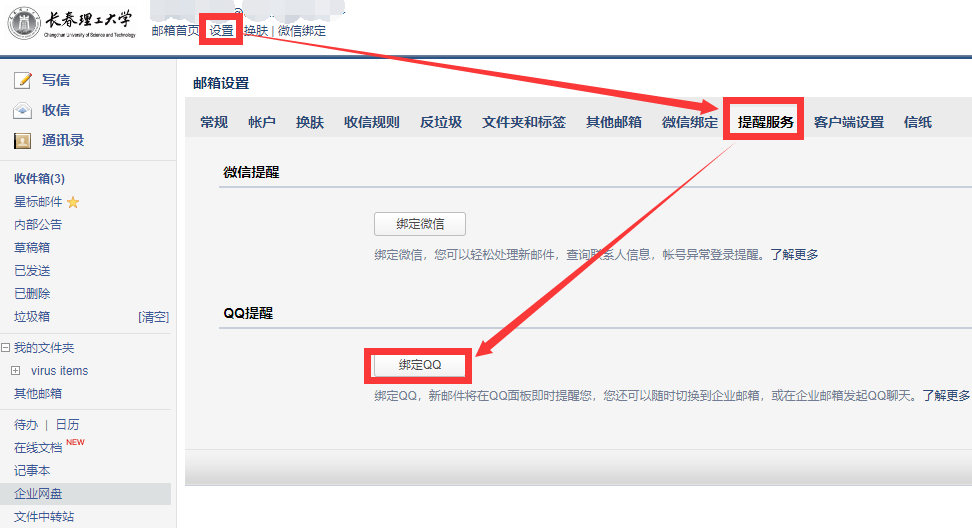
Task: Go to 邮箱首页 in top navigation
Action: pos(175,30)
